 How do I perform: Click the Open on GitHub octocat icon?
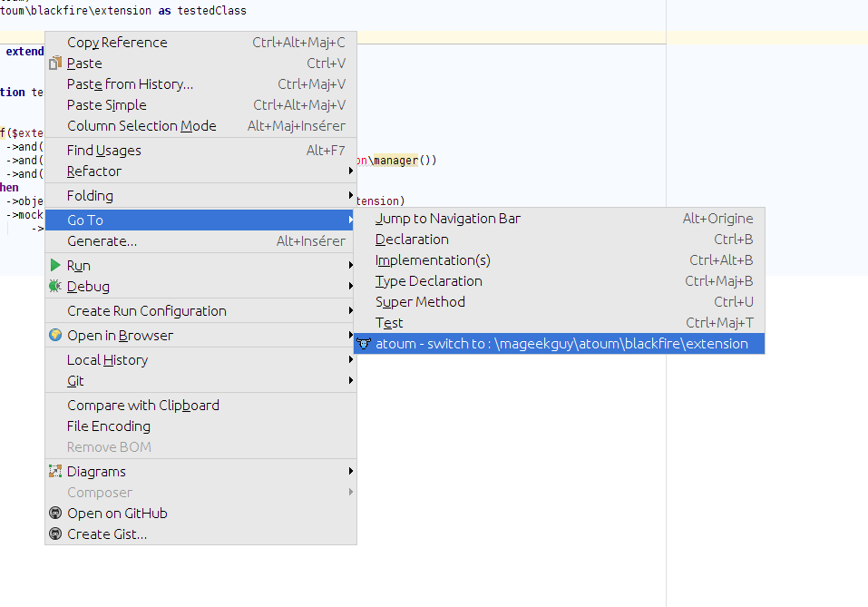coord(54,513)
